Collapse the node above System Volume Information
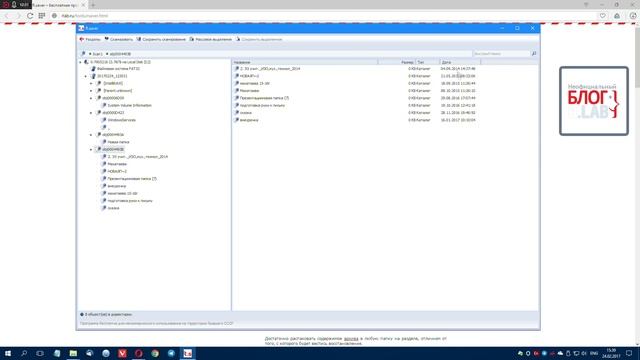Viewport: 640px width, 360px height. 91,98
